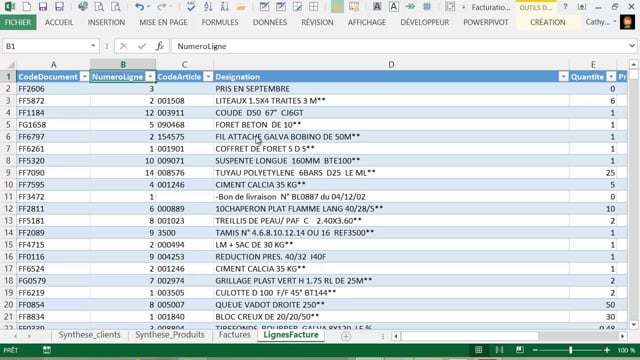Click the zoom slider handle

[x=571, y=350]
